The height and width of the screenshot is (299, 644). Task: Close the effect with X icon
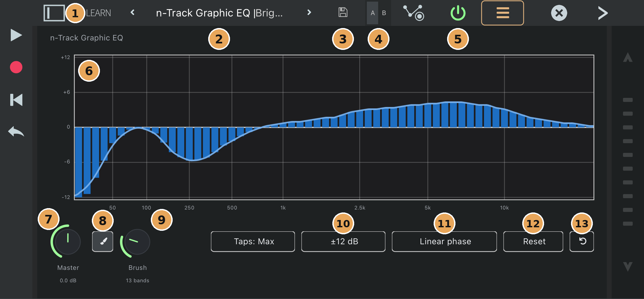click(x=559, y=13)
